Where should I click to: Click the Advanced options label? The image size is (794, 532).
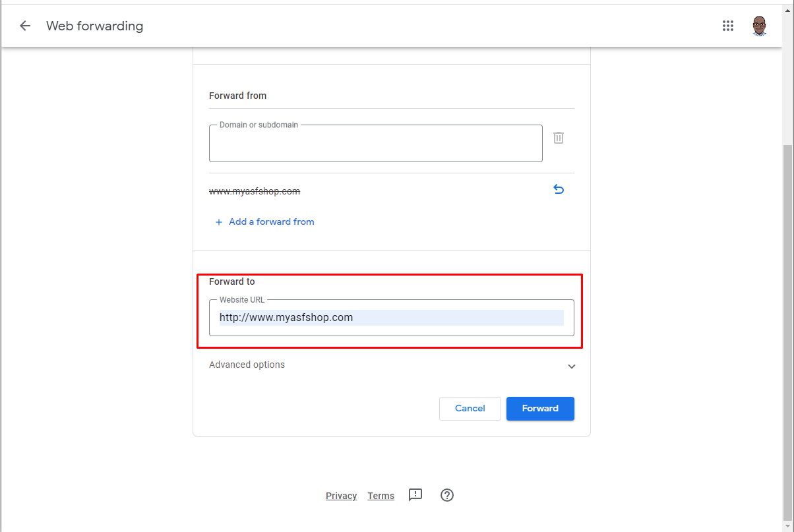coord(247,365)
